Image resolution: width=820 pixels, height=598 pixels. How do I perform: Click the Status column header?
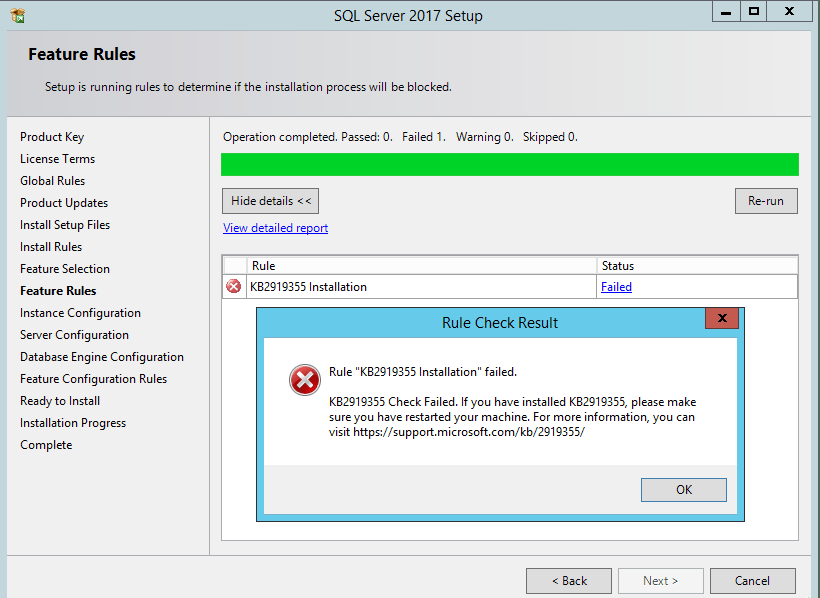click(x=697, y=266)
